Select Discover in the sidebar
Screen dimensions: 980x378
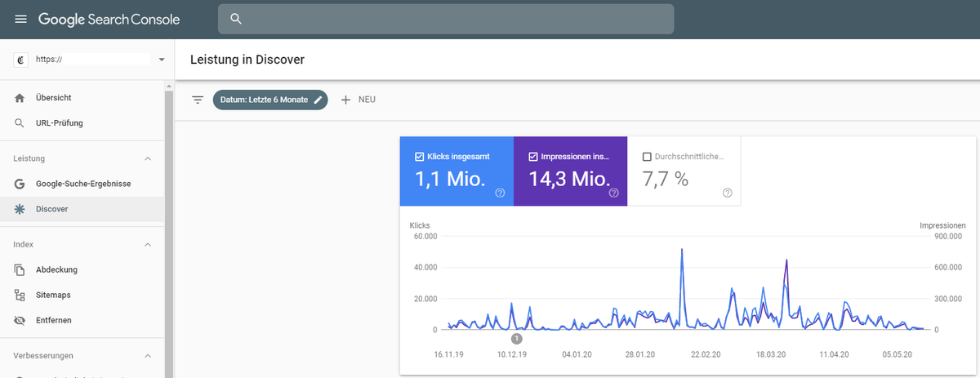[82, 209]
